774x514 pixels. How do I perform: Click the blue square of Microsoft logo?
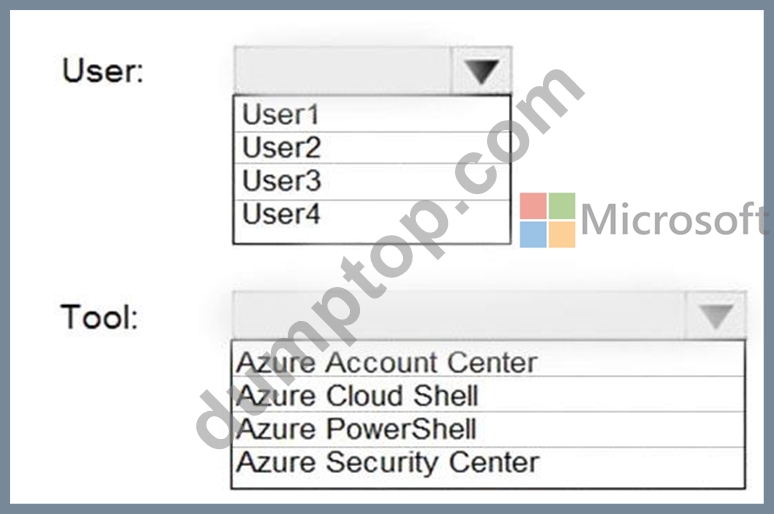pos(533,234)
